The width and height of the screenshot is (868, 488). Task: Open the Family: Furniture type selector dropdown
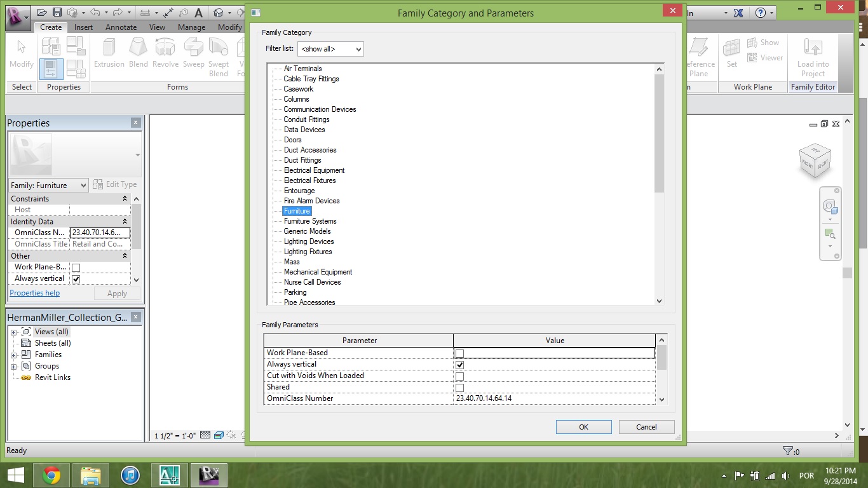point(48,185)
